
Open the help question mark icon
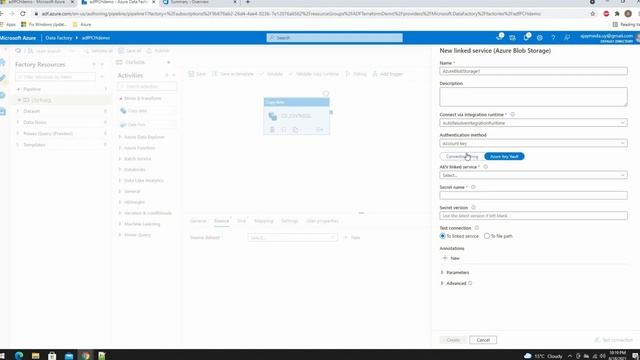(x=553, y=38)
